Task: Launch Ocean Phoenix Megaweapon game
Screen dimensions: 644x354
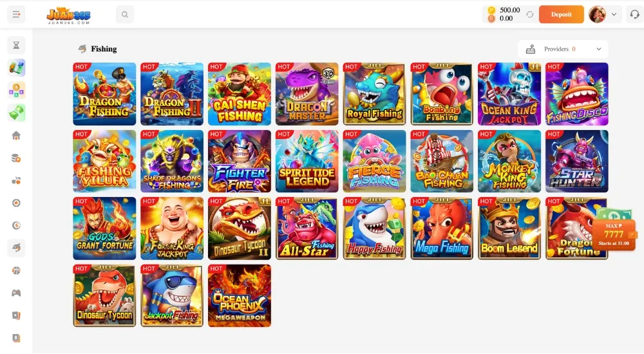Action: coord(240,295)
